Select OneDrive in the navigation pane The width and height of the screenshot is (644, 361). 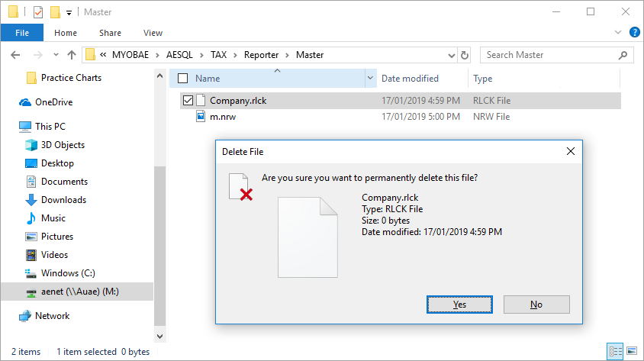point(53,102)
